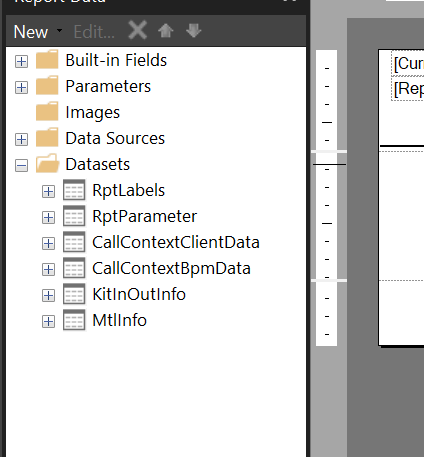The image size is (424, 457).
Task: Click the Images folder icon
Action: [47, 112]
